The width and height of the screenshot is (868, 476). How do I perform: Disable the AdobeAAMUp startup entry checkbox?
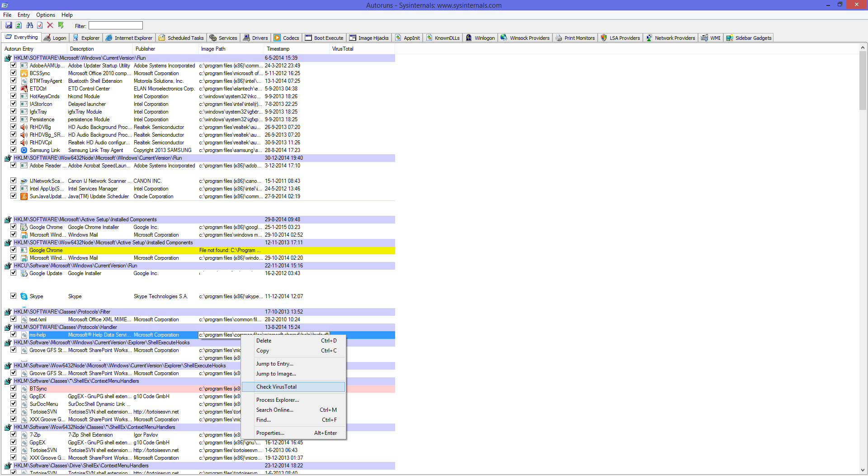pyautogui.click(x=14, y=65)
